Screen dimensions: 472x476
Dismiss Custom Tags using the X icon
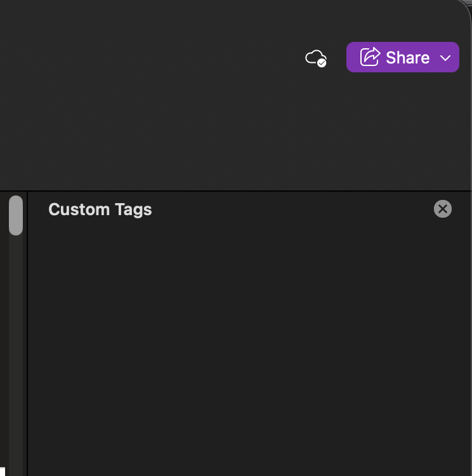[x=443, y=209]
